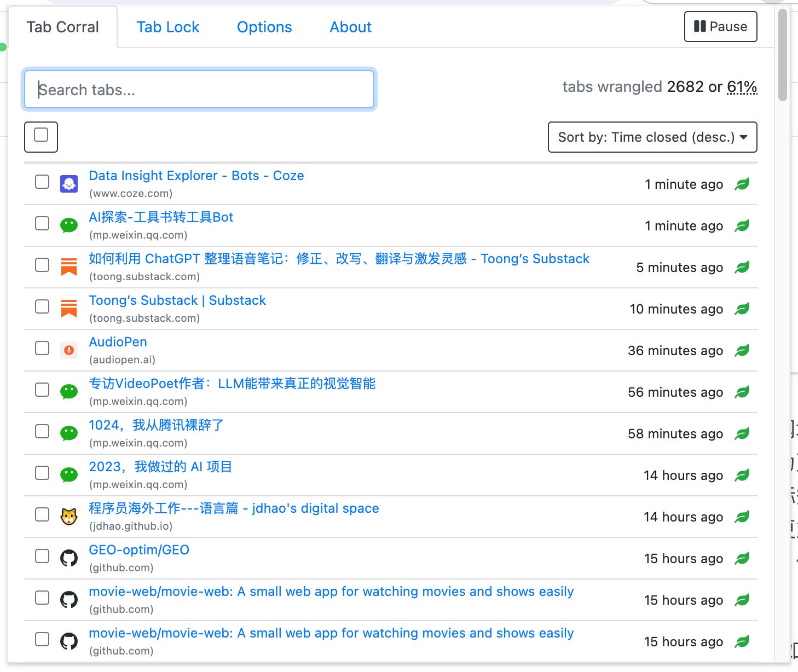Image resolution: width=798 pixels, height=672 pixels.
Task: Click the leaf icon for Data Insight Explorer
Action: [x=743, y=184]
